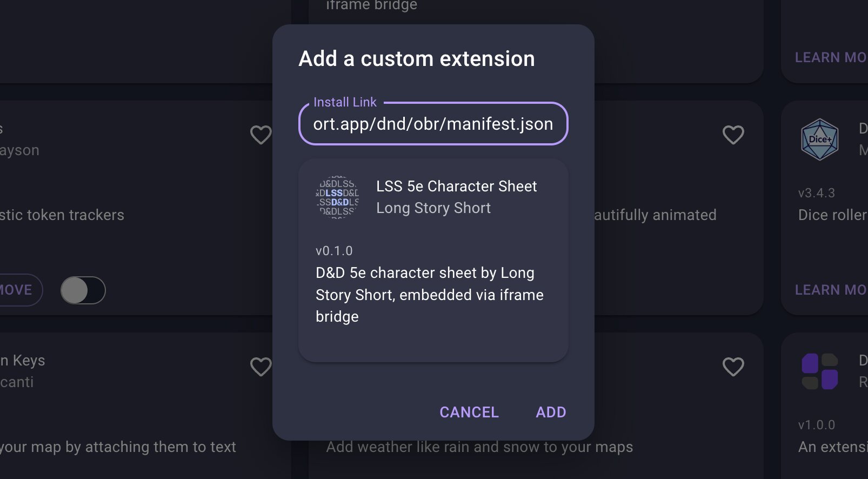This screenshot has width=868, height=479.
Task: Click the v3.4.3 version on Dice+ card
Action: tap(817, 193)
